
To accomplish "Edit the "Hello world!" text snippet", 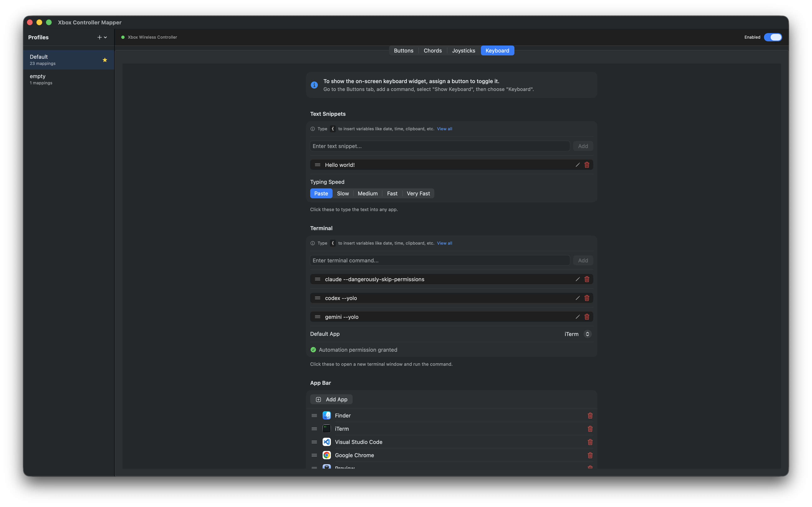I will 578,165.
